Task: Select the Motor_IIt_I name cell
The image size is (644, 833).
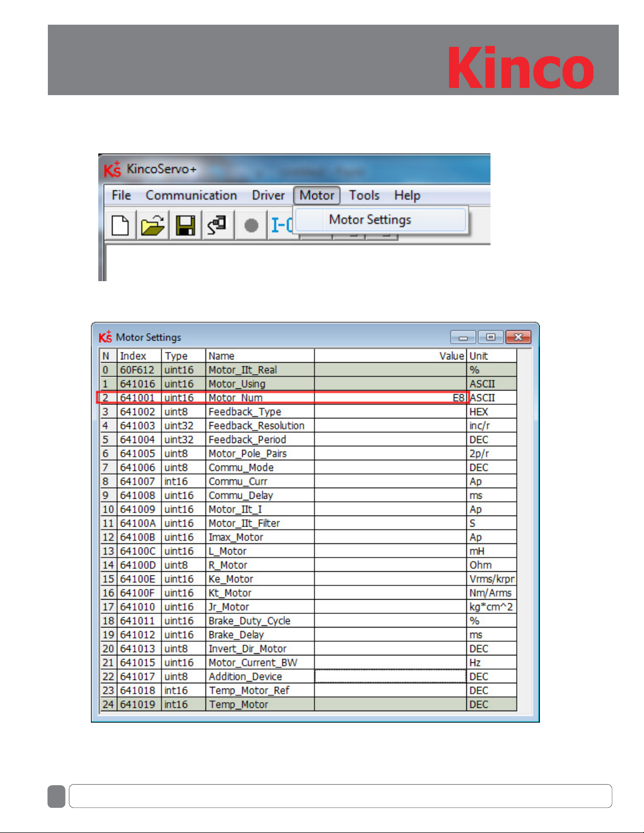Action: [260, 509]
